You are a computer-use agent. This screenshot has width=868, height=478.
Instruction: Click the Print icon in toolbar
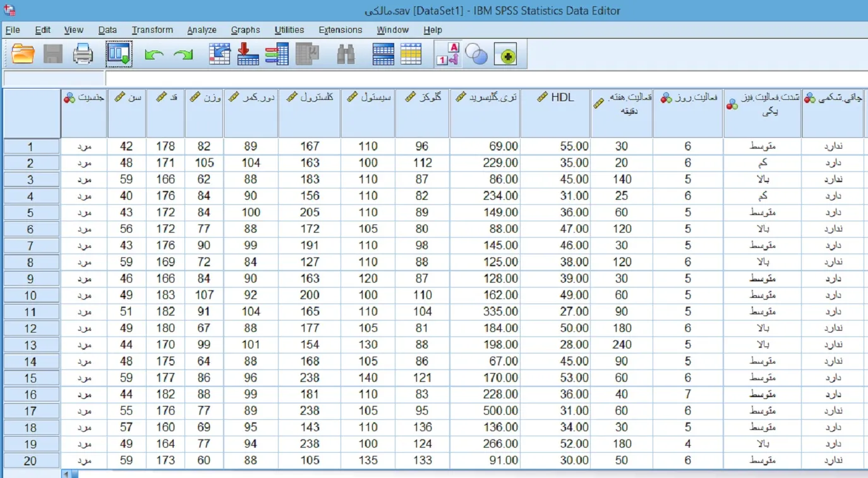83,54
